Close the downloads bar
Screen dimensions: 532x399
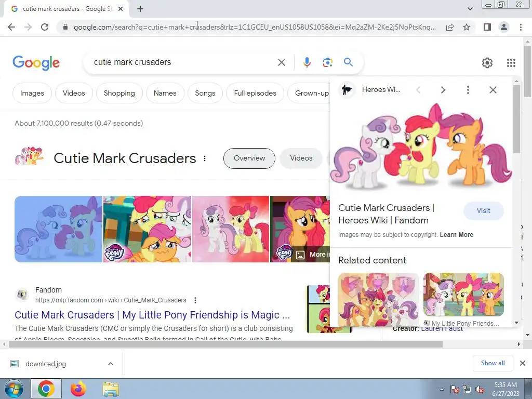pyautogui.click(x=523, y=363)
